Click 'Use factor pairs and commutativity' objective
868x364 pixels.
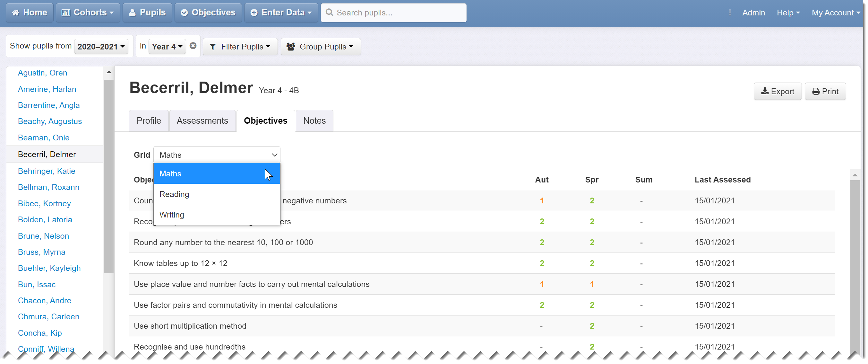tap(235, 305)
